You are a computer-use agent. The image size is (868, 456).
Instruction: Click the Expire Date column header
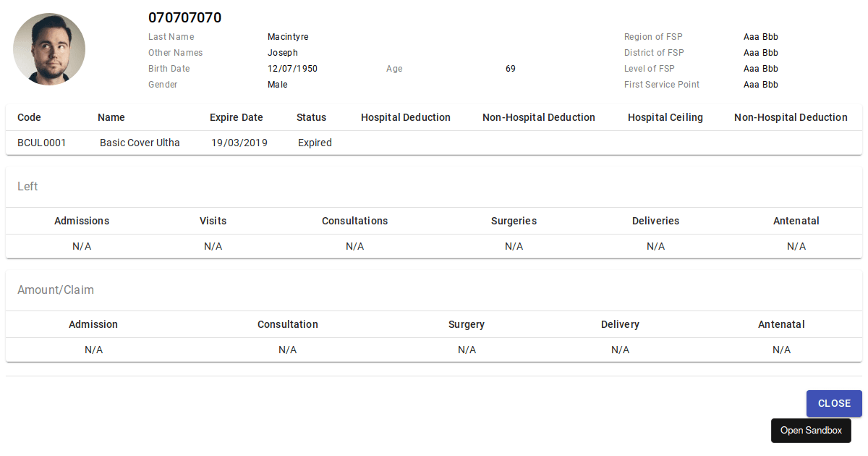tap(237, 117)
